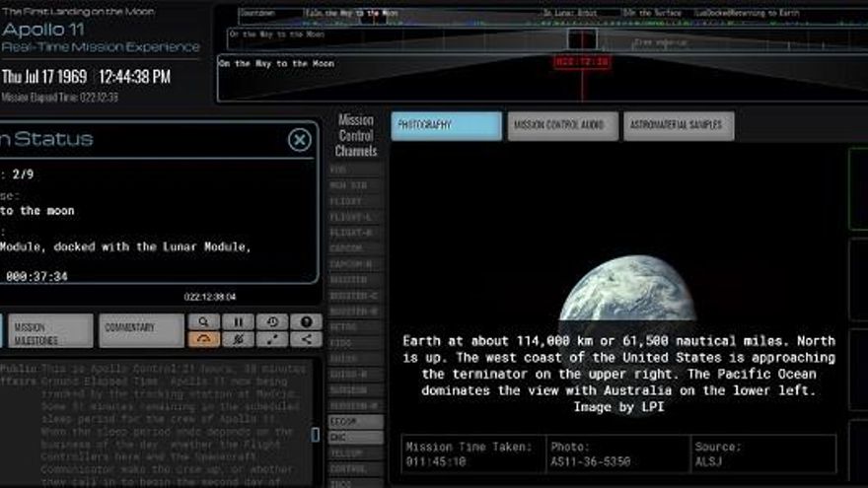Select the MOCR DIR audio channel

pyautogui.click(x=355, y=185)
